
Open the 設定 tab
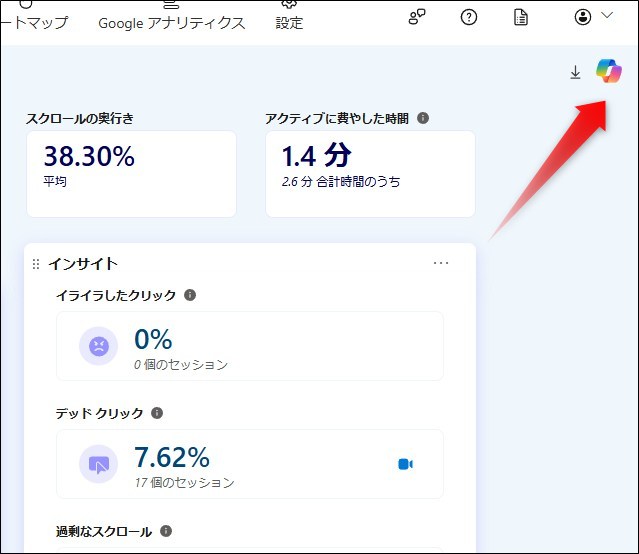click(x=289, y=23)
